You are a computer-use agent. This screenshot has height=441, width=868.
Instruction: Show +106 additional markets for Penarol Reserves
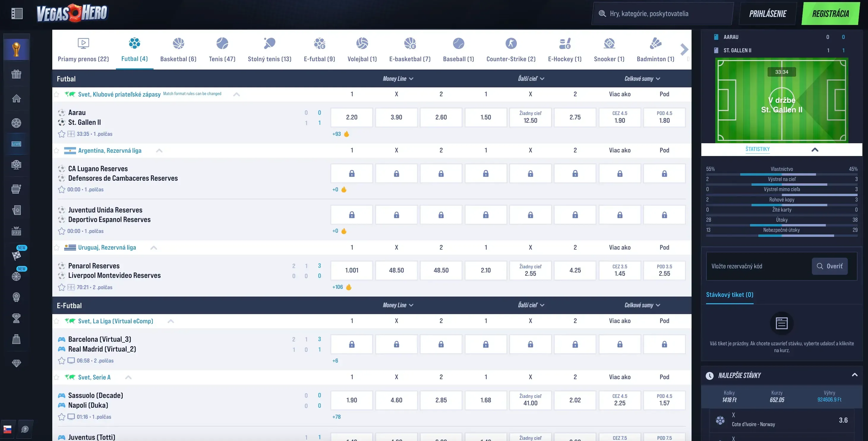click(x=338, y=287)
